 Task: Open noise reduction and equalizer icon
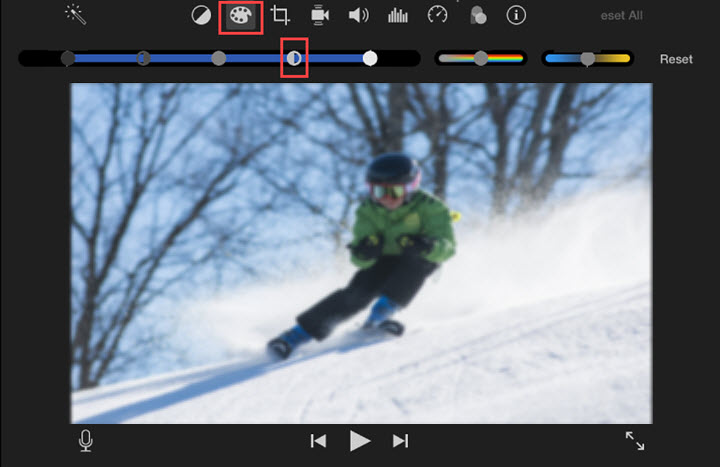tap(398, 15)
